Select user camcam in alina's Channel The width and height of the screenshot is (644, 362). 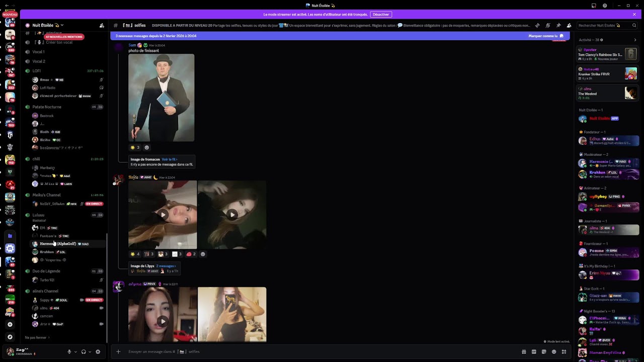(67, 316)
